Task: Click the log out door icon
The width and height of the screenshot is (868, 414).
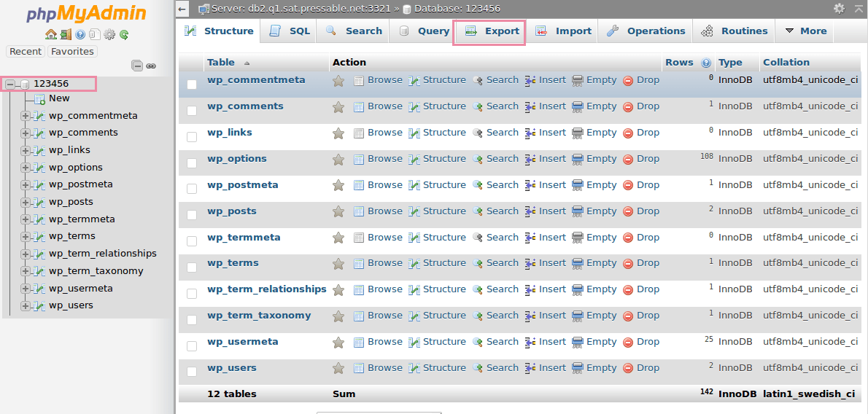Action: (66, 34)
